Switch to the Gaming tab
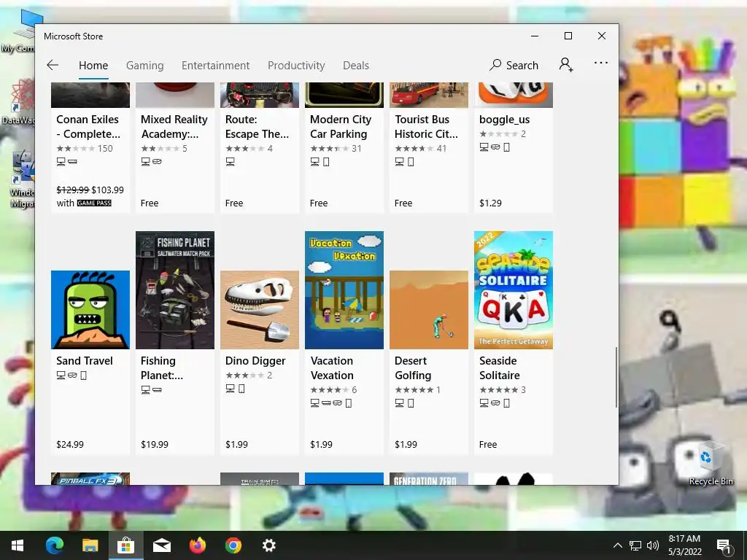 [x=145, y=65]
